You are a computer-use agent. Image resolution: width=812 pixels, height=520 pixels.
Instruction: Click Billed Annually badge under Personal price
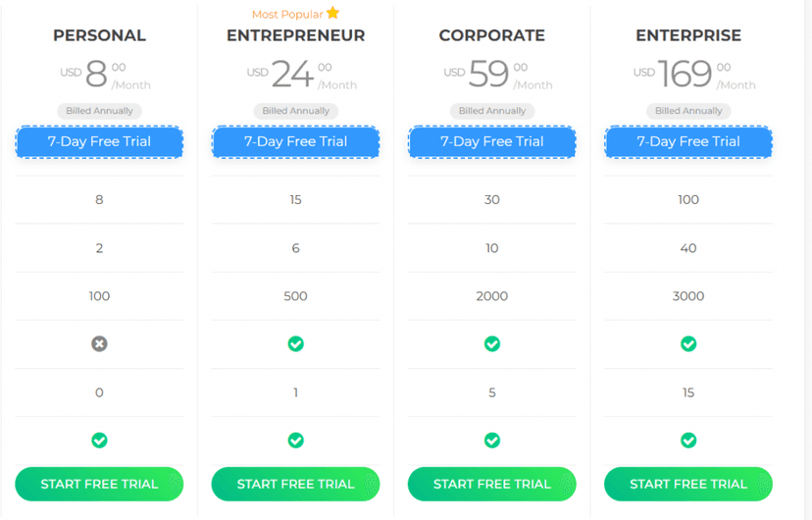[99, 111]
